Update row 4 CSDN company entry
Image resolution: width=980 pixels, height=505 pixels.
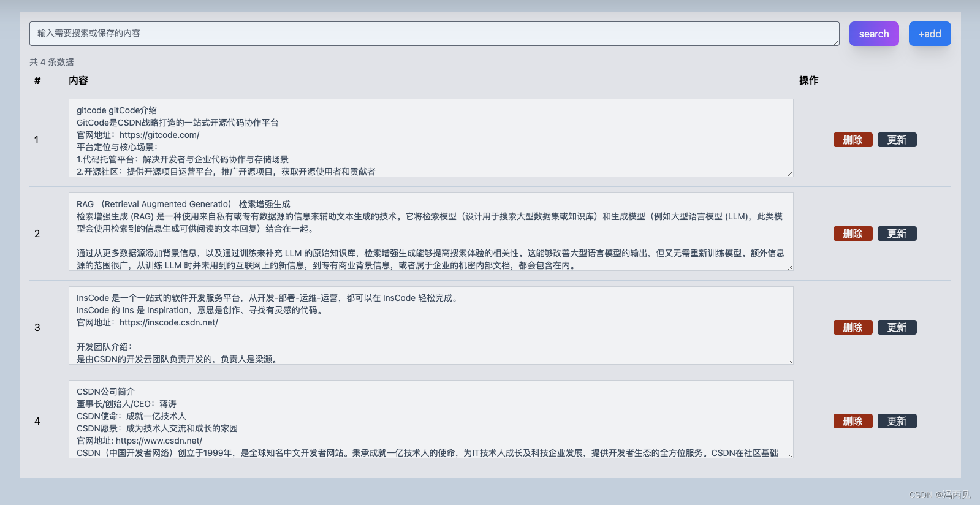[897, 421]
